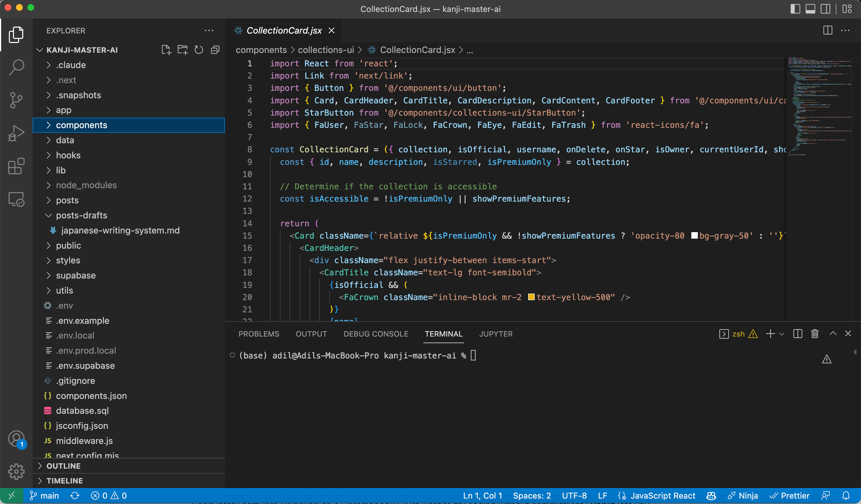Click the text-yellow-500 color swatch

[531, 297]
